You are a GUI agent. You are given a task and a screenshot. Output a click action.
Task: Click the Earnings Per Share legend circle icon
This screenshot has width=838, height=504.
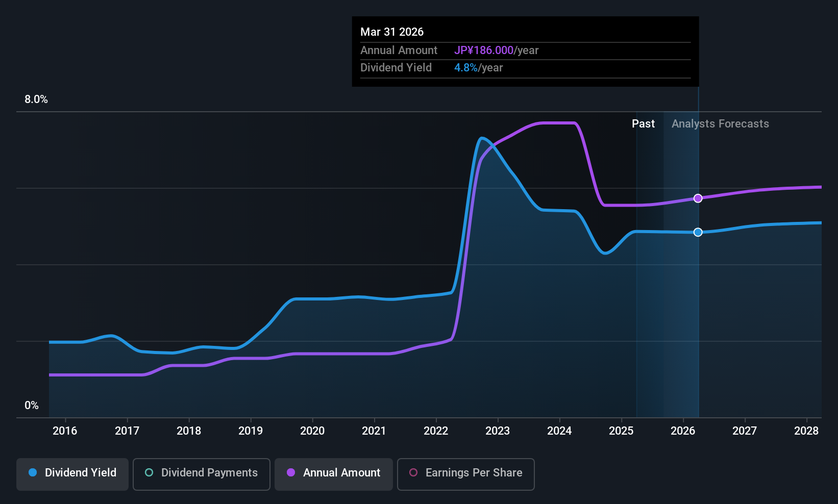click(x=413, y=472)
